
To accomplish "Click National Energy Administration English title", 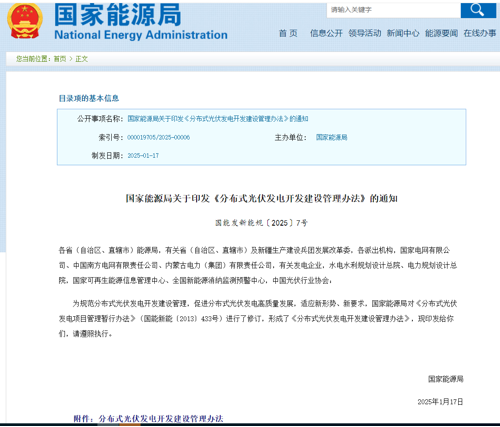I will (x=141, y=35).
